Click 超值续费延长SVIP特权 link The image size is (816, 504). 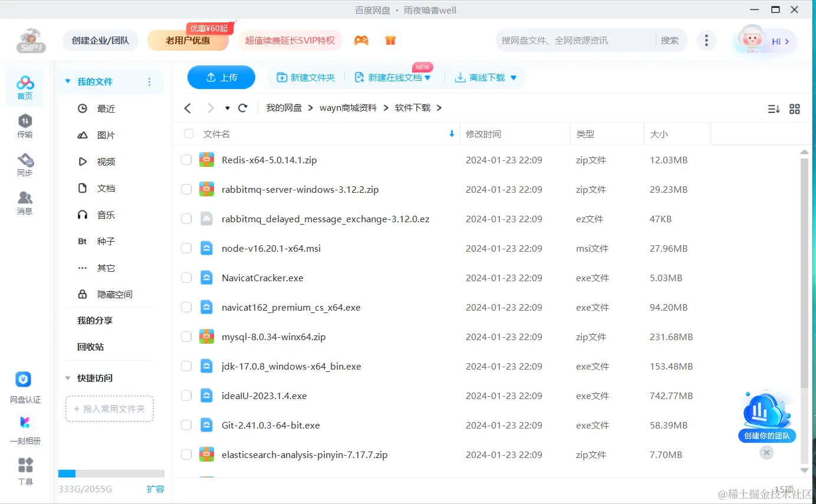[290, 41]
